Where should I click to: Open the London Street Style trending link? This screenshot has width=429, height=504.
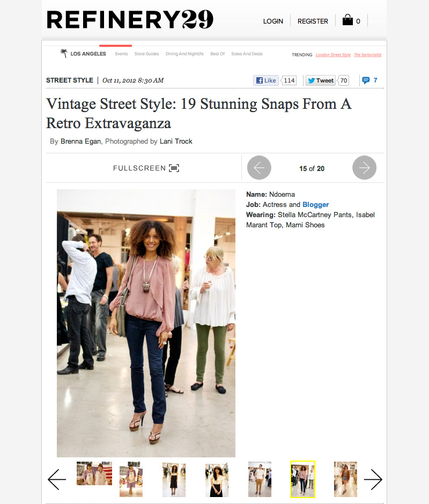(x=333, y=55)
